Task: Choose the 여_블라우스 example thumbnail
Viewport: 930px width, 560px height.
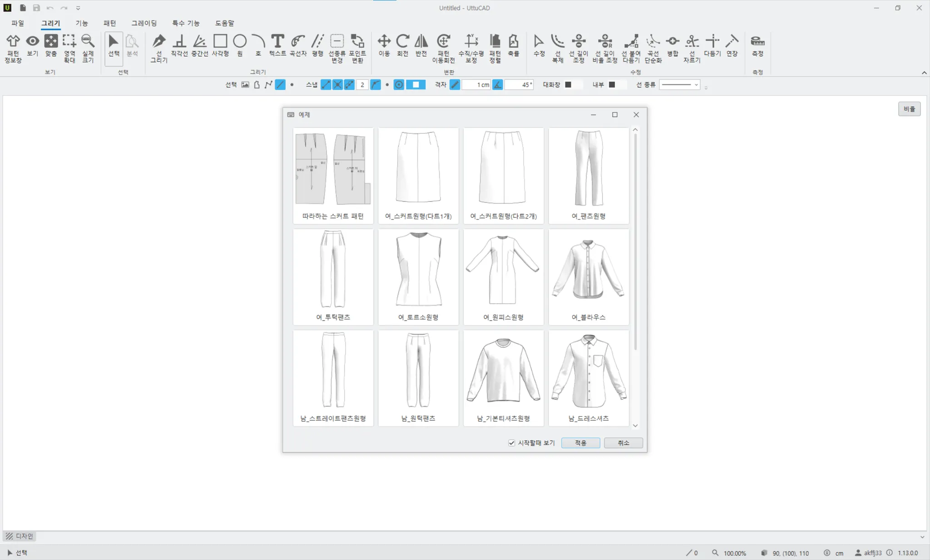Action: point(589,276)
